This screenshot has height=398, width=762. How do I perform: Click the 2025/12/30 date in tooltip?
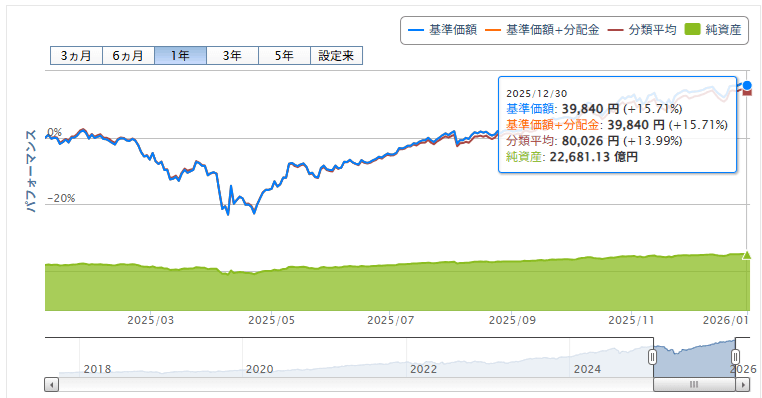pos(537,94)
